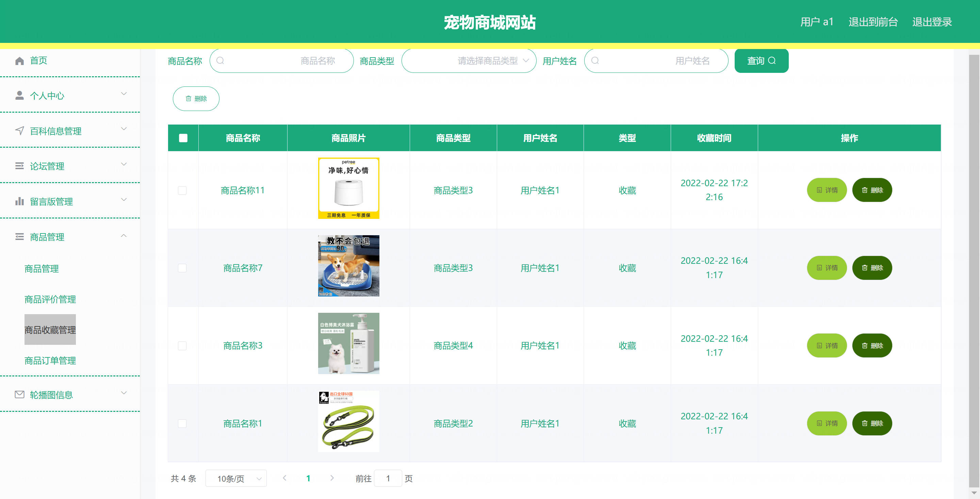Click the dog toilet product thumbnail for 商品名称7
This screenshot has width=980, height=499.
[x=348, y=266]
